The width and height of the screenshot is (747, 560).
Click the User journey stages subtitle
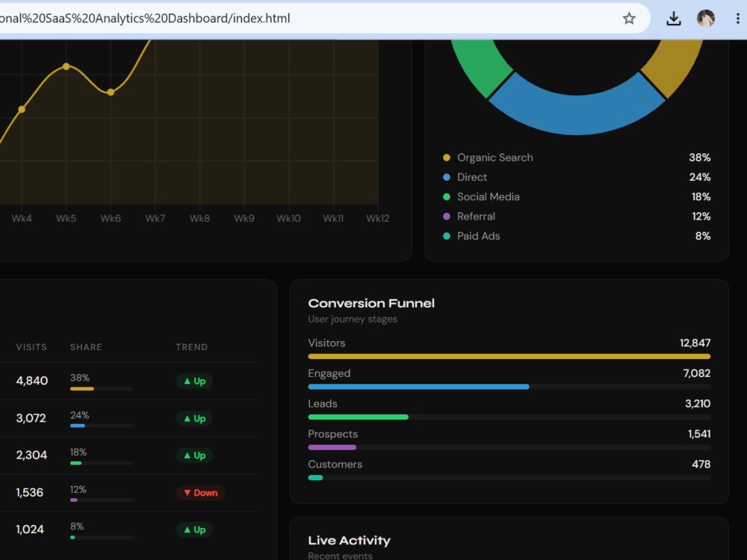tap(353, 319)
